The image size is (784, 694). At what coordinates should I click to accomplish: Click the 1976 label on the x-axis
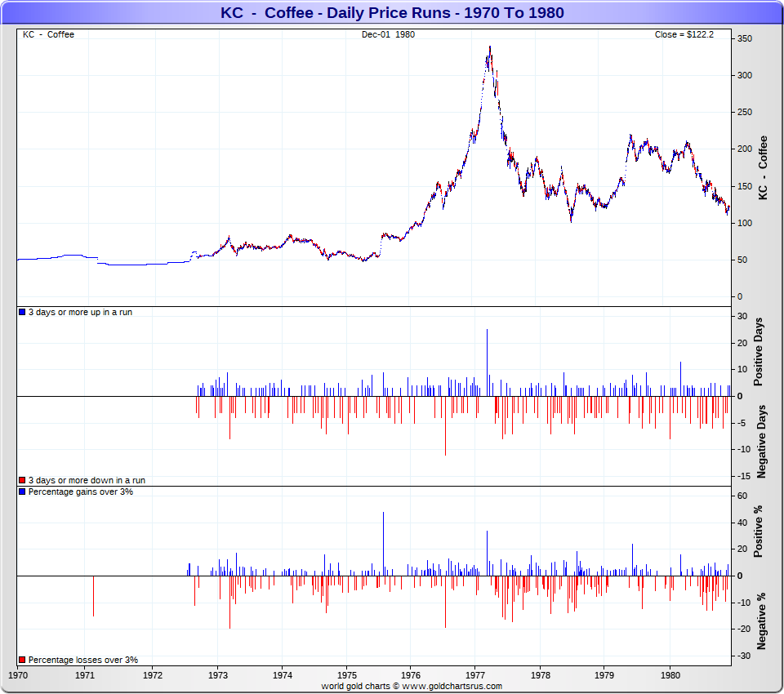(x=411, y=675)
